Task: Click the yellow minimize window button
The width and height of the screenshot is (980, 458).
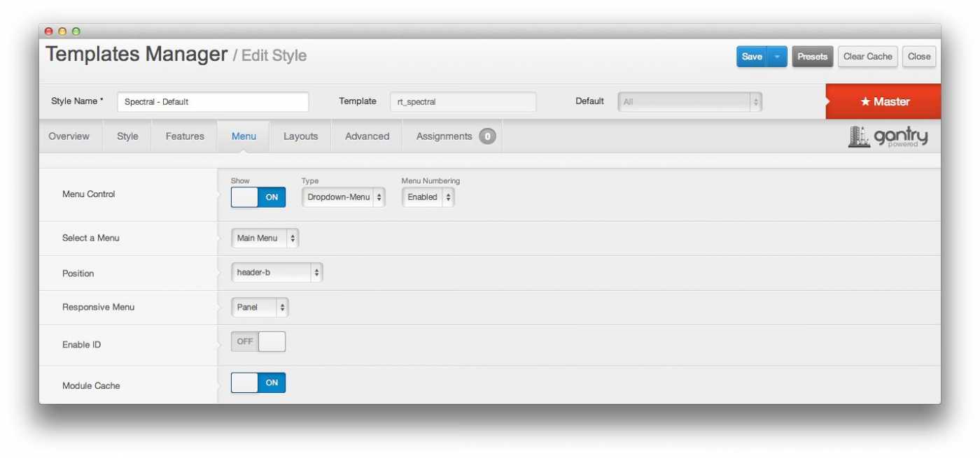Action: [62, 31]
